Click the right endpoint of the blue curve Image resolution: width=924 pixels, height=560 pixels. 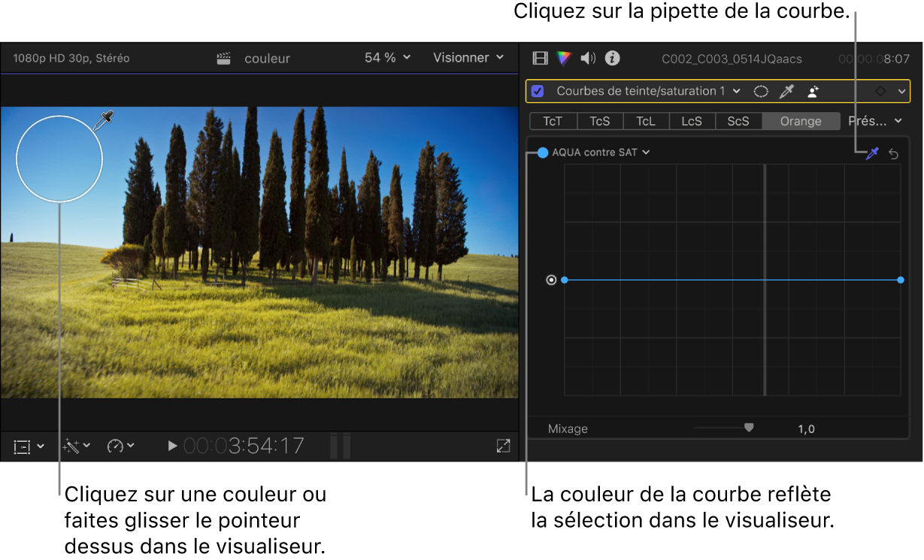901,280
